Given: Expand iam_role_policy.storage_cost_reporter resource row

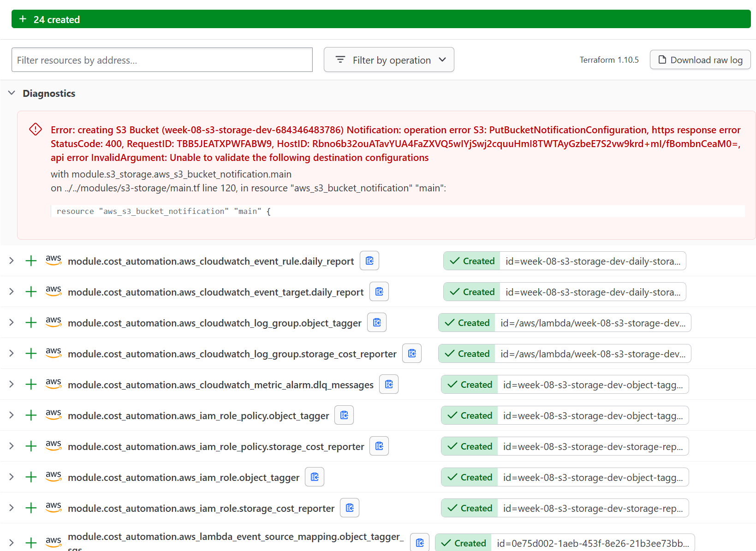Looking at the screenshot, I should click(12, 446).
